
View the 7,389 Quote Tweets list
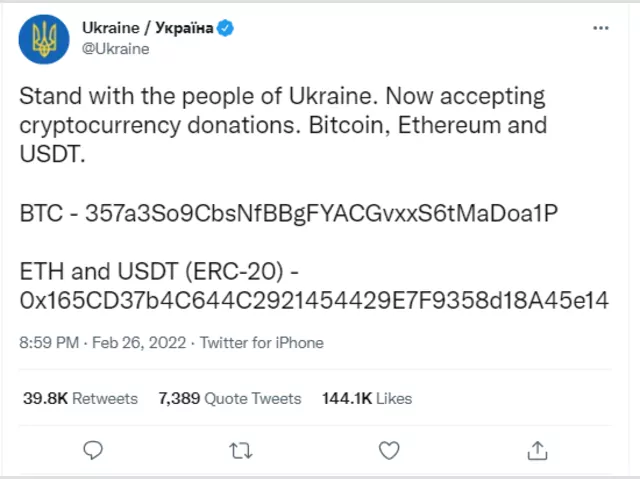230,398
